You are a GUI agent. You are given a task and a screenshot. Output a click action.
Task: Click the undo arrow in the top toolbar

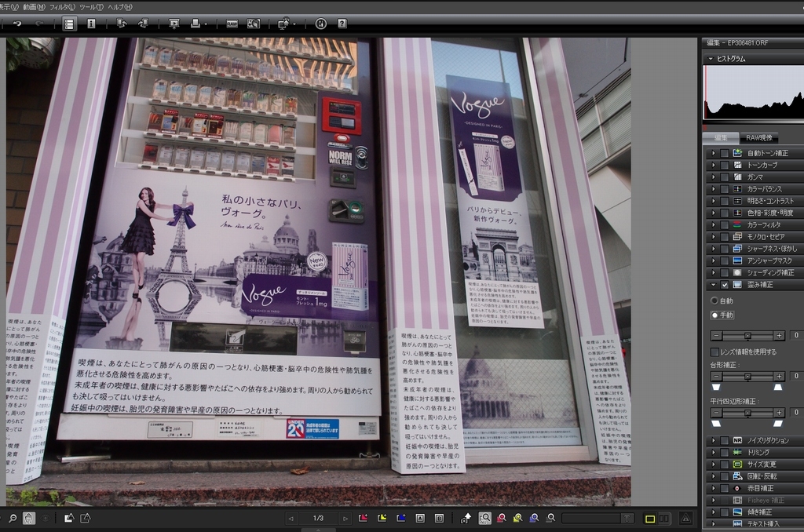pyautogui.click(x=17, y=24)
